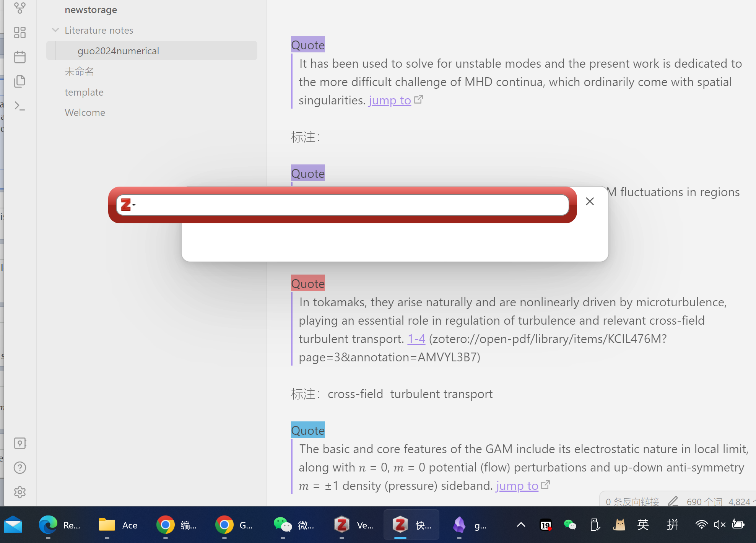Open Zotero search mode dropdown arrow
Viewport: 756px width, 543px height.
pyautogui.click(x=134, y=205)
